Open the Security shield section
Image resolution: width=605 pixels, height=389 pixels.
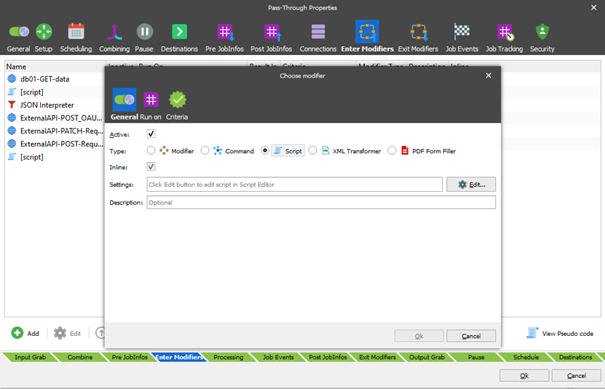(x=542, y=37)
